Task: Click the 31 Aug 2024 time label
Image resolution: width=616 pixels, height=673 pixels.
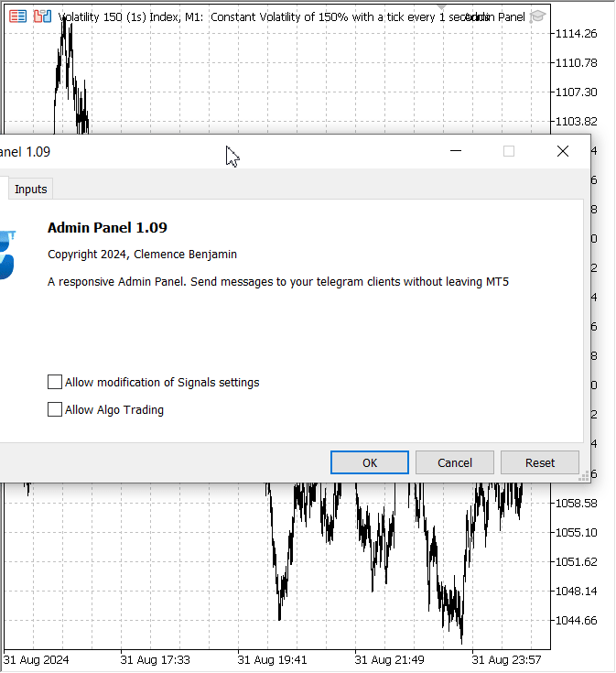Action: [36, 659]
